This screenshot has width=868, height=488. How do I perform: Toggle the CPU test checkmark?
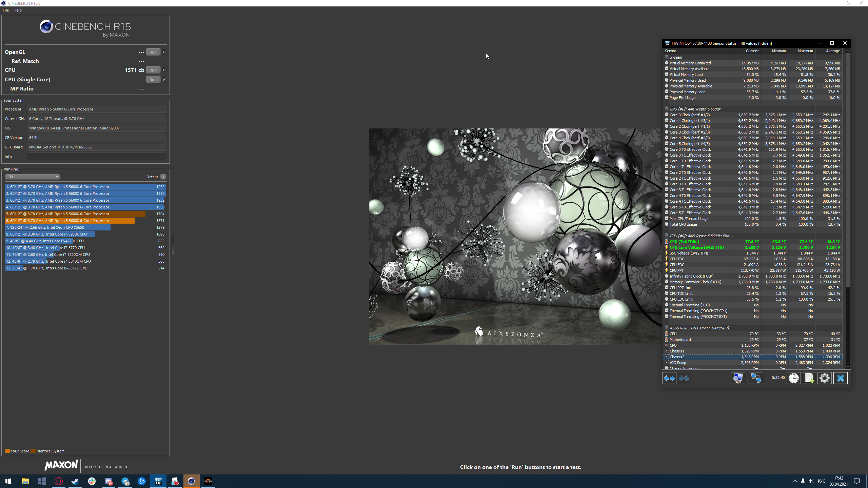coord(165,70)
